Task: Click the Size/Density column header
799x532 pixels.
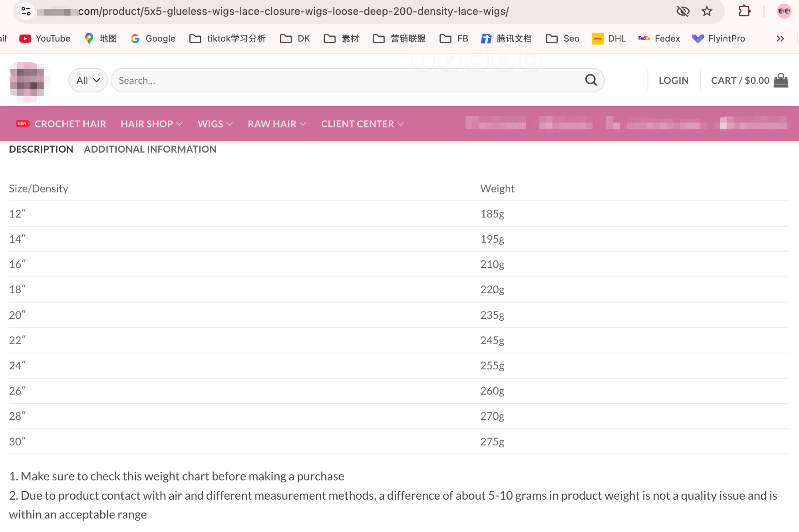Action: pyautogui.click(x=39, y=189)
